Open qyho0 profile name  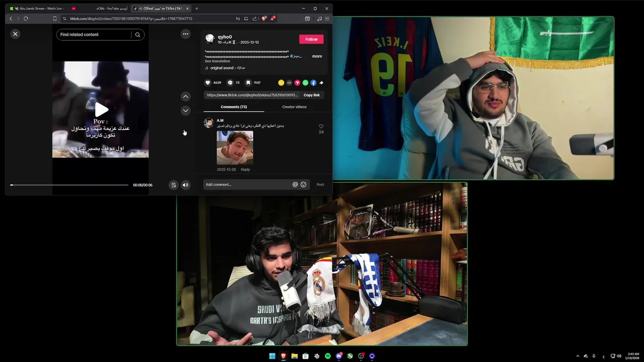tap(225, 37)
